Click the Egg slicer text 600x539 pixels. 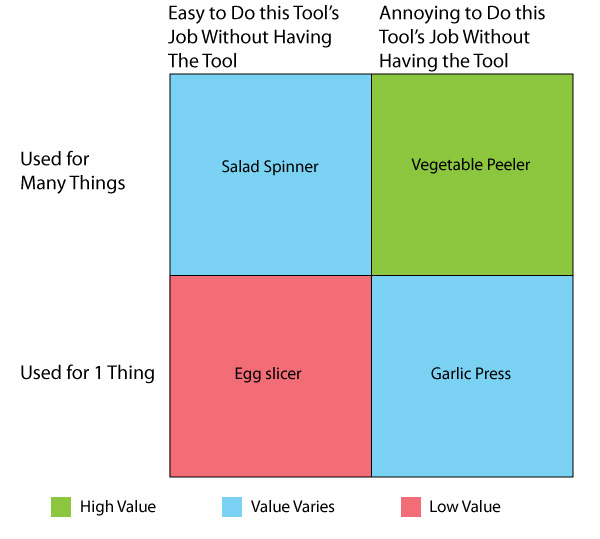[268, 374]
